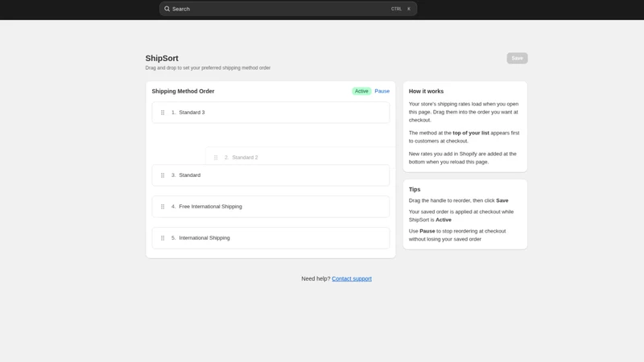Click the CTRL K shortcut hint
This screenshot has width=644, height=362.
click(x=401, y=9)
